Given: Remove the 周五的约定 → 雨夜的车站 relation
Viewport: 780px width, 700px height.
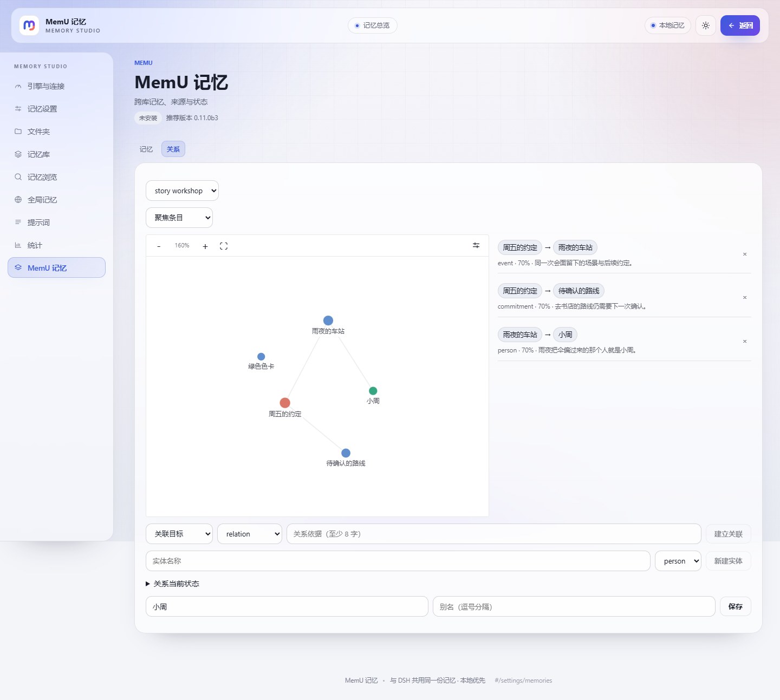Looking at the screenshot, I should coord(745,254).
